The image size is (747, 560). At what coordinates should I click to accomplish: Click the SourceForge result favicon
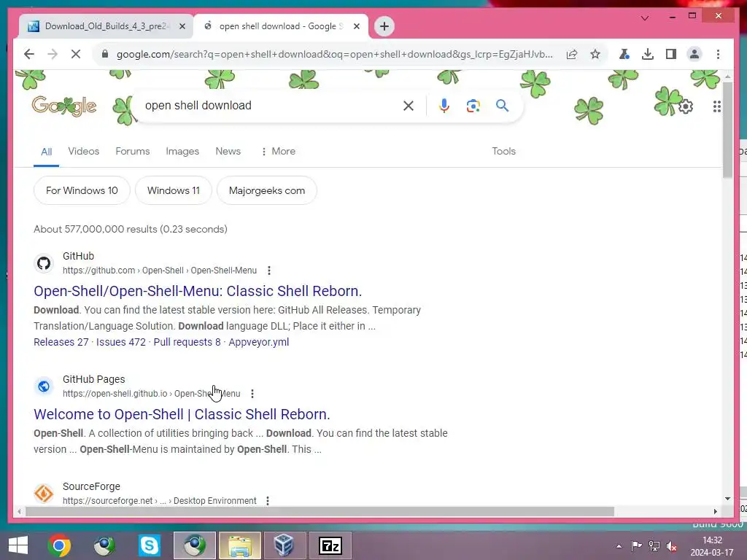(x=44, y=494)
